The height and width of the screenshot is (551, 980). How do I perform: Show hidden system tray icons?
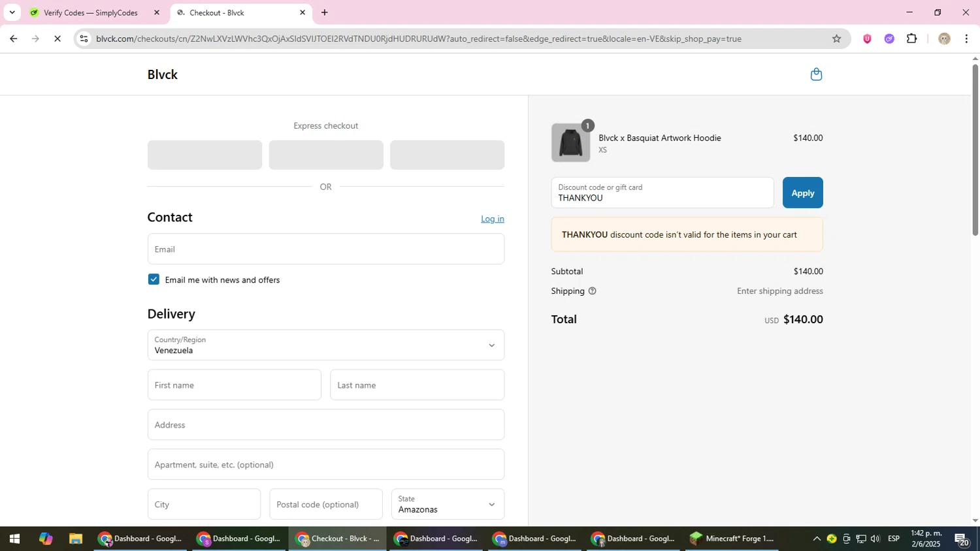(817, 539)
